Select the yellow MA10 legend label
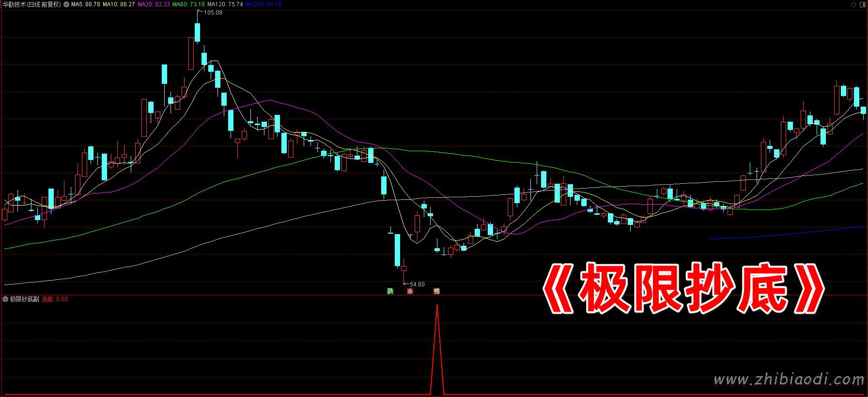The height and width of the screenshot is (397, 868). tap(119, 4)
